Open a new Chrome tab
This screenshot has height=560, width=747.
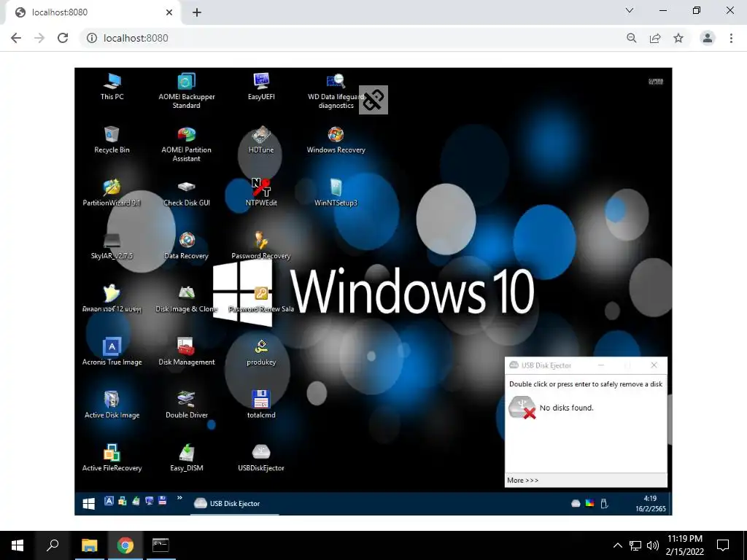pyautogui.click(x=197, y=12)
